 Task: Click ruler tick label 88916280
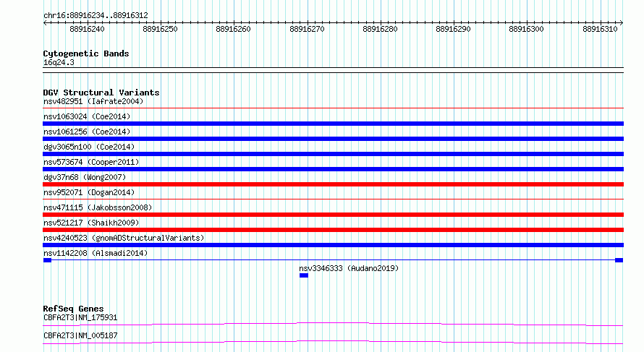[380, 29]
